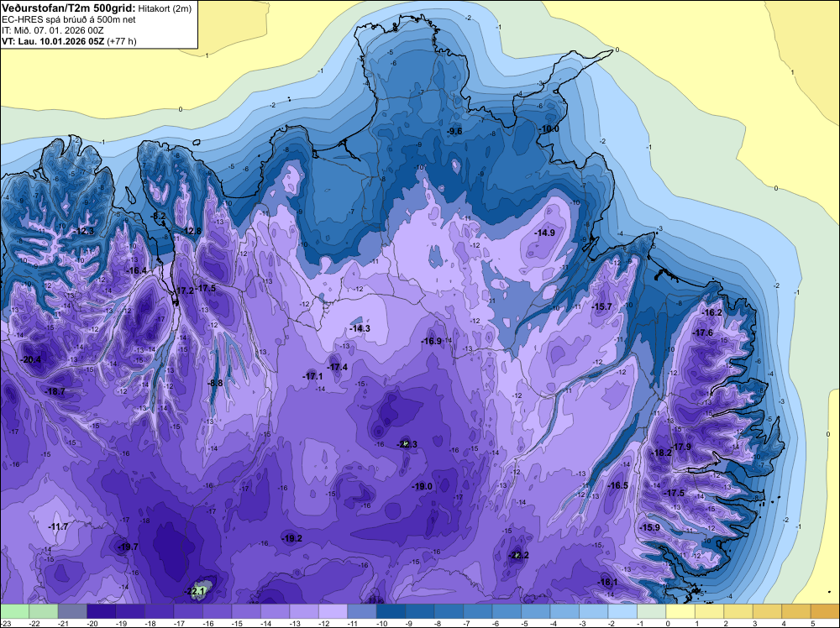The image size is (840, 628).
Task: Click the -17.9 temperature reading
Action: [681, 447]
